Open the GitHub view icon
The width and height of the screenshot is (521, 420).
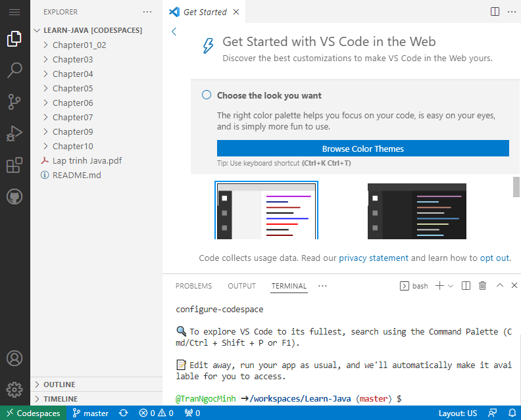[x=14, y=197]
